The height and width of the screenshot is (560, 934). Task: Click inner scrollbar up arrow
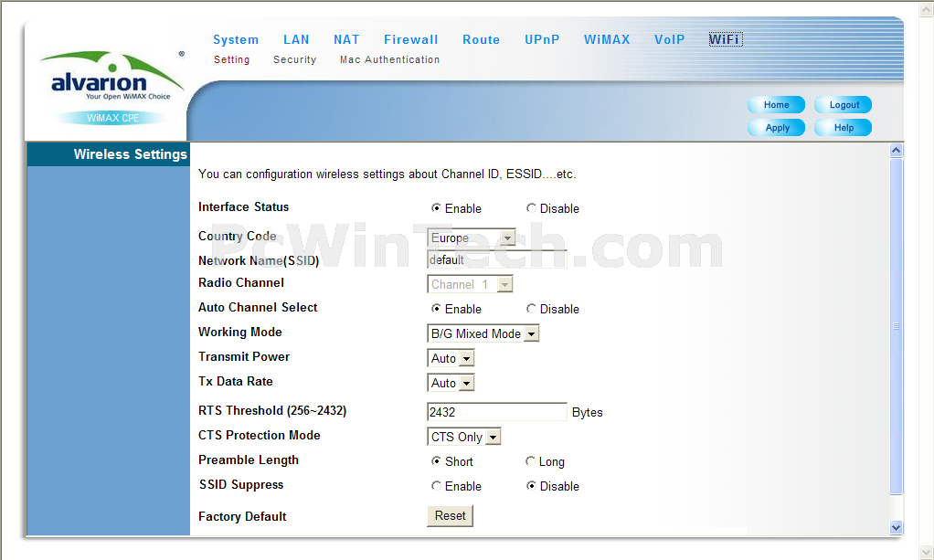coord(896,150)
